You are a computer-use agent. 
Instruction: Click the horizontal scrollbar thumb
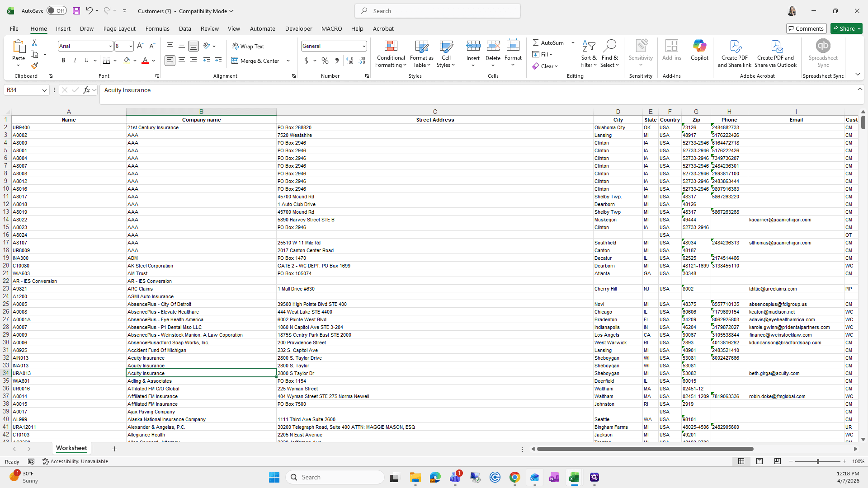[x=645, y=449]
